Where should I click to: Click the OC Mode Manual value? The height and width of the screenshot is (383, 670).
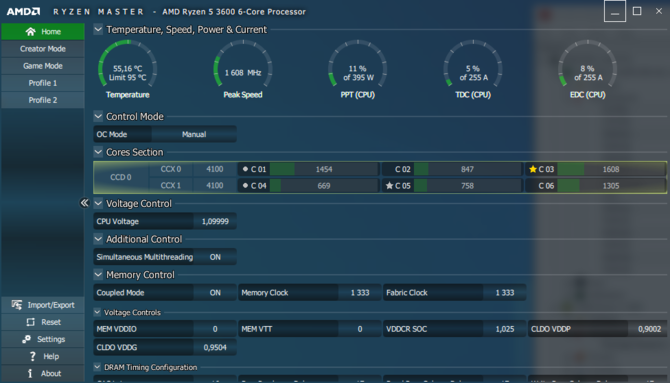[x=194, y=134]
